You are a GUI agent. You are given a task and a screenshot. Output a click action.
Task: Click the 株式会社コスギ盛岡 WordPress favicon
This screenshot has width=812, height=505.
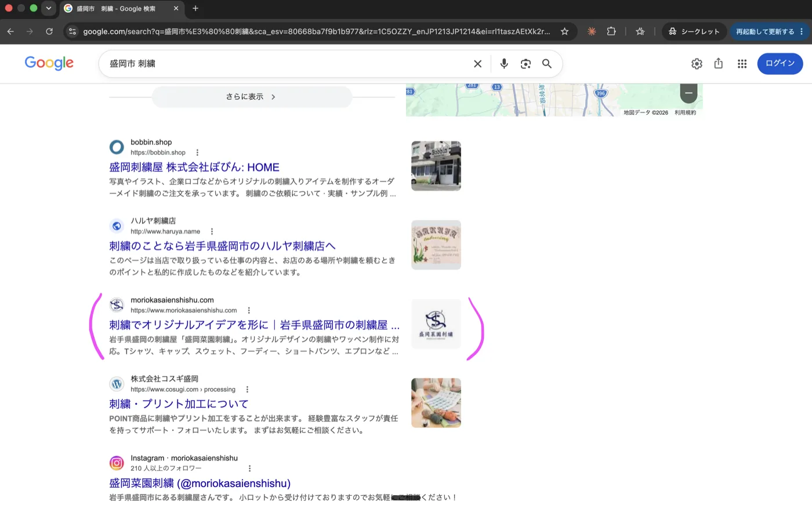117,384
